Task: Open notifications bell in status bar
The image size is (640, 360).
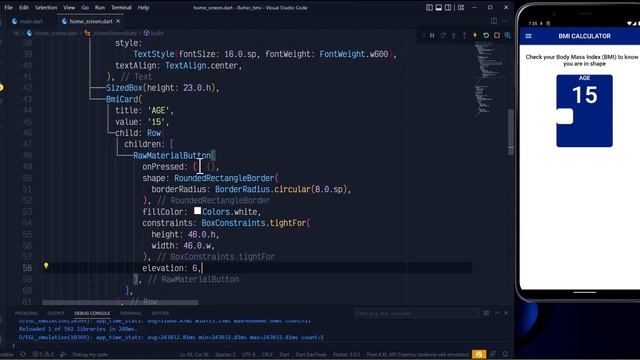Action: point(505,354)
